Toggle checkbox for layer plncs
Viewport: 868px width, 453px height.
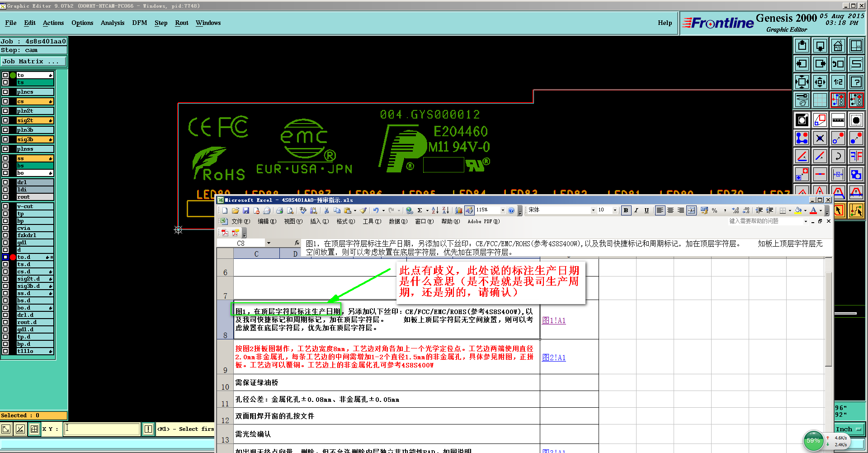[5, 92]
